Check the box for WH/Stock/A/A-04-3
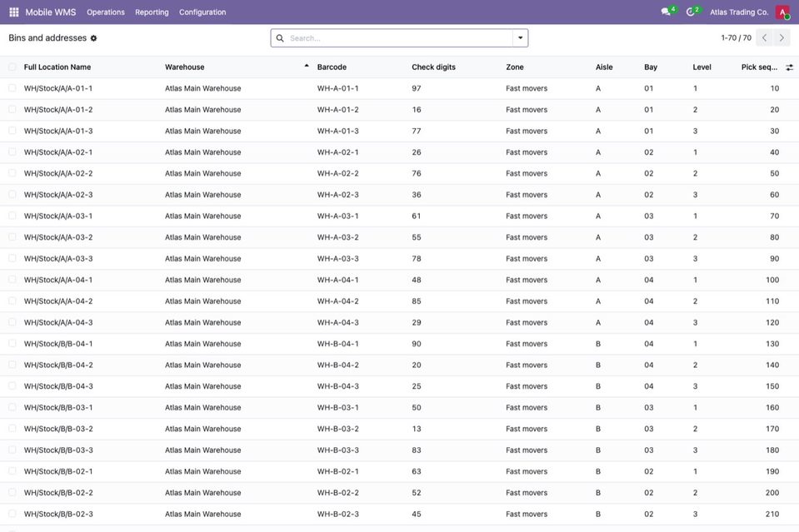Screen dimensions: 799x532 click(x=12, y=322)
